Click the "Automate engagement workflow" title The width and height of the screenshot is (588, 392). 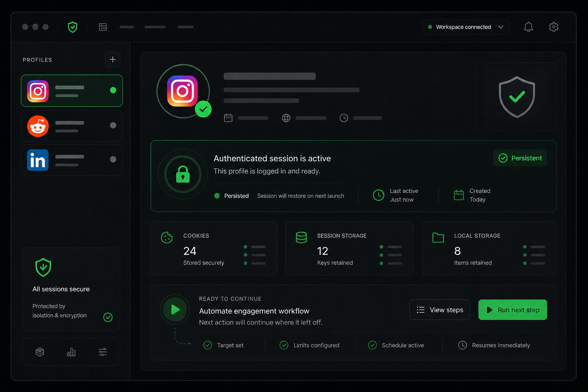(254, 311)
